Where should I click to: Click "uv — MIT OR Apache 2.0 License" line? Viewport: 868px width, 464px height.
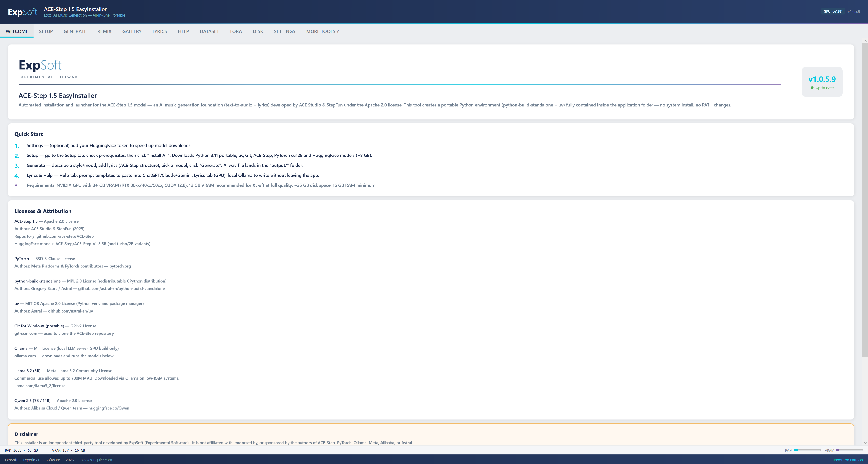tap(79, 303)
